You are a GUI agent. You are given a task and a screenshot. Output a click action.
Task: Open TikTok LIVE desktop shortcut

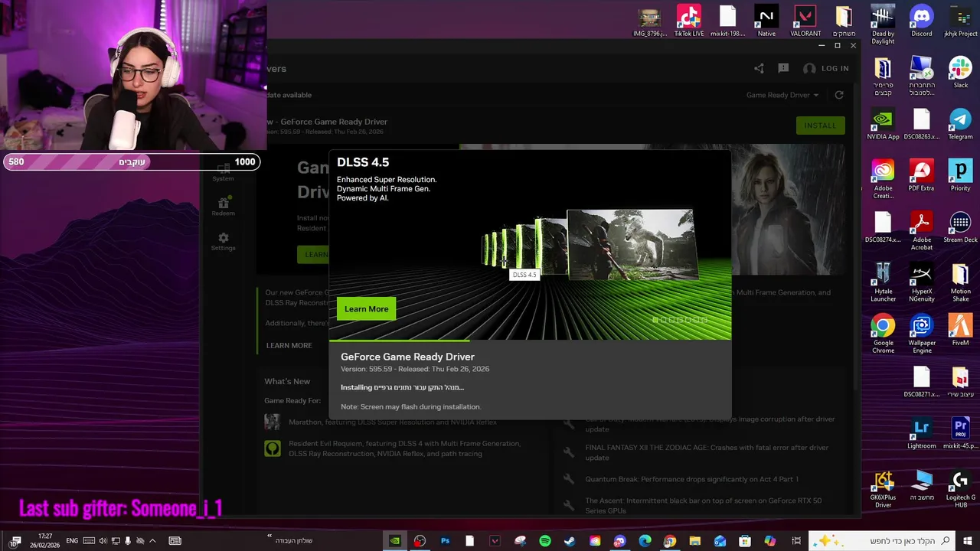[688, 21]
